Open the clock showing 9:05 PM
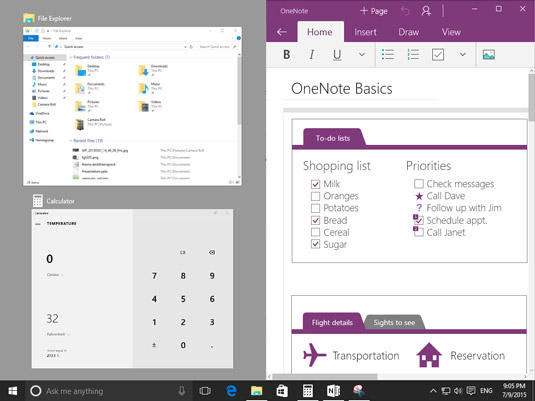The height and width of the screenshot is (401, 535). pos(515,391)
